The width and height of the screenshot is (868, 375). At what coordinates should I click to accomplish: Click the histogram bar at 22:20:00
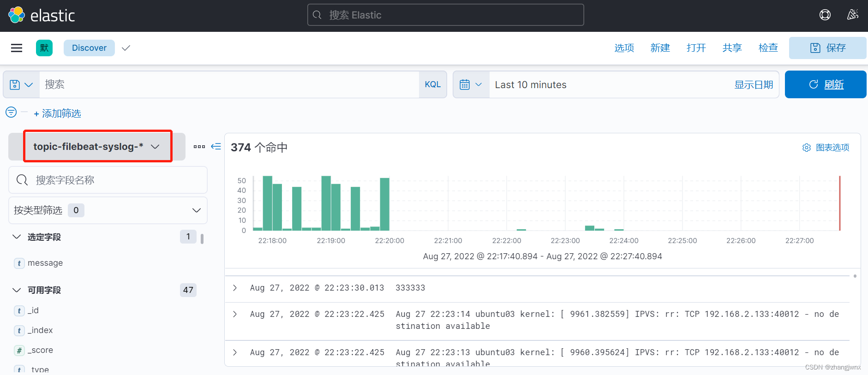point(385,204)
